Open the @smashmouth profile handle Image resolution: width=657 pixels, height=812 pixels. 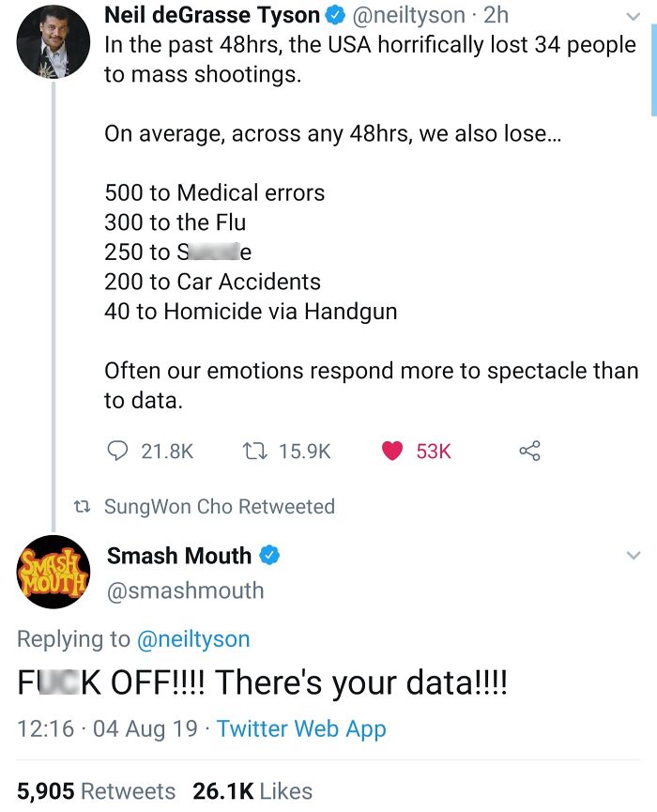pyautogui.click(x=185, y=590)
